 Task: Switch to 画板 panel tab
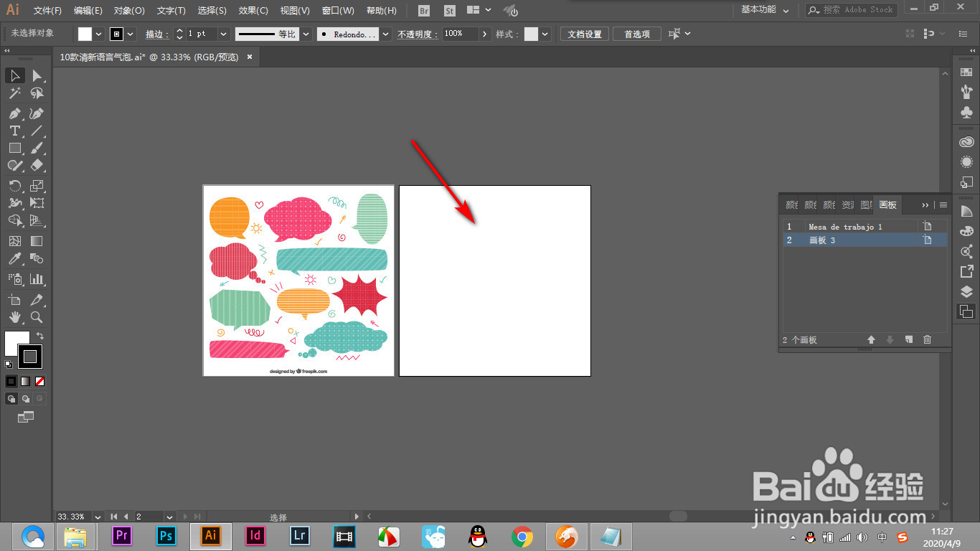(888, 204)
